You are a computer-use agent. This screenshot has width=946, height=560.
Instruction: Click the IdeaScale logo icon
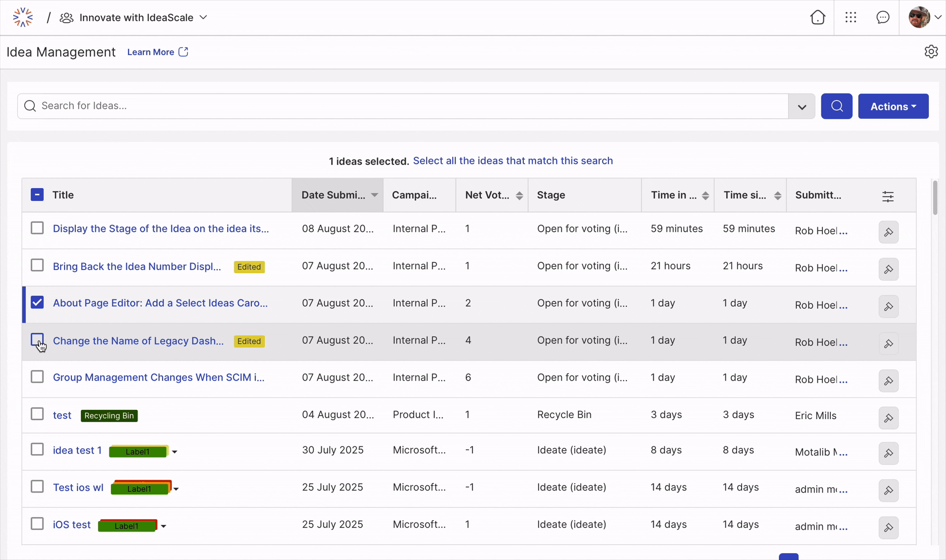(x=23, y=18)
